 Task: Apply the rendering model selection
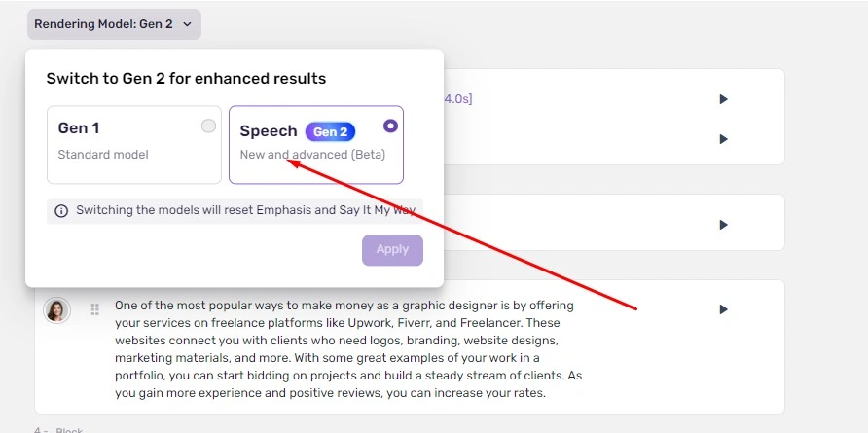392,250
